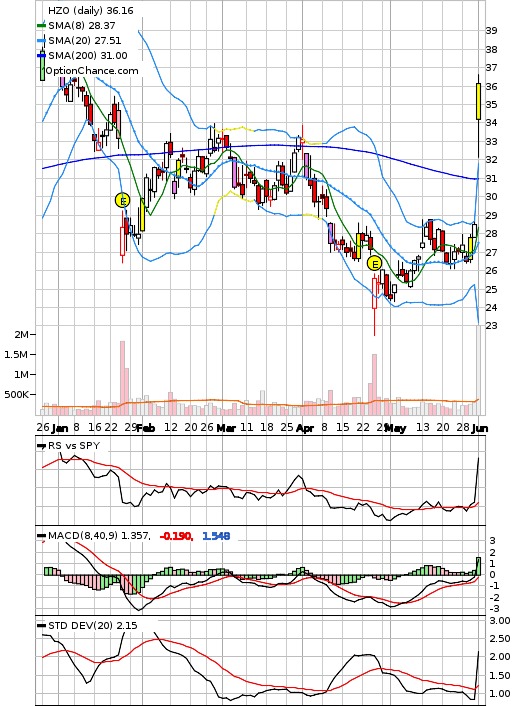The width and height of the screenshot is (526, 706).
Task: Click the RS vs SPY legend marker
Action: (x=41, y=446)
